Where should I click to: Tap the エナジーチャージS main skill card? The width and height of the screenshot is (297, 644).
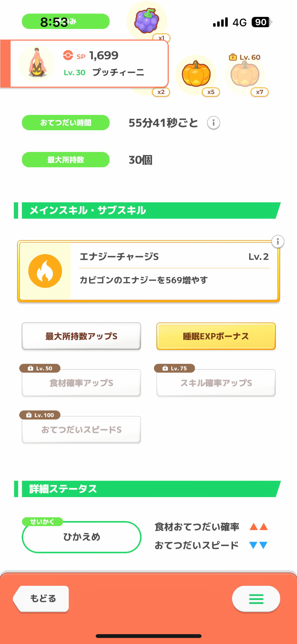(x=174, y=271)
